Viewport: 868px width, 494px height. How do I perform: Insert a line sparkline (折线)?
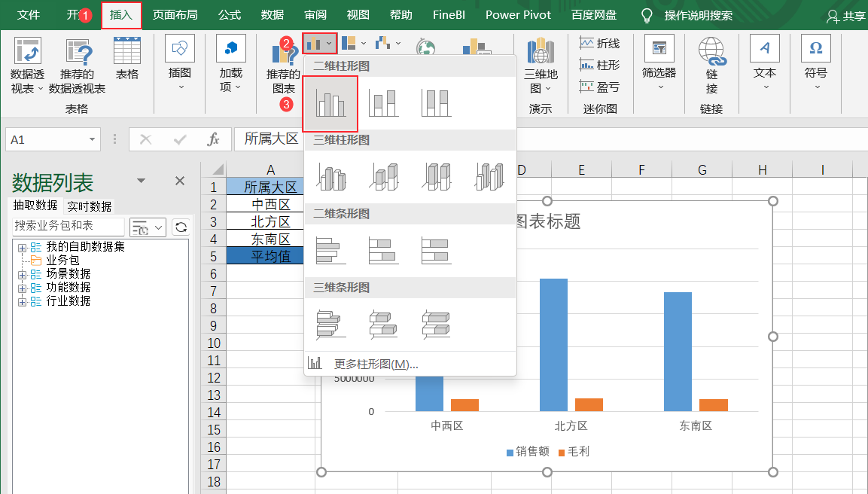pyautogui.click(x=599, y=43)
